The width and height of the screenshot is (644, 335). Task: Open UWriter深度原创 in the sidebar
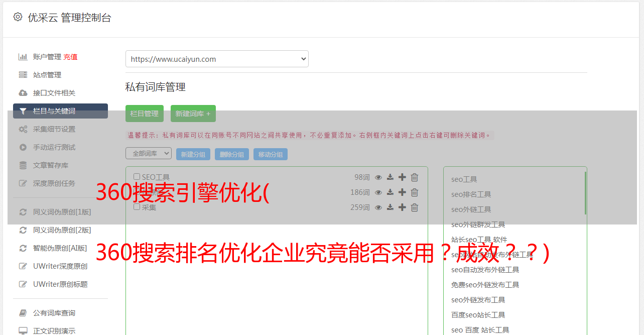coord(60,266)
